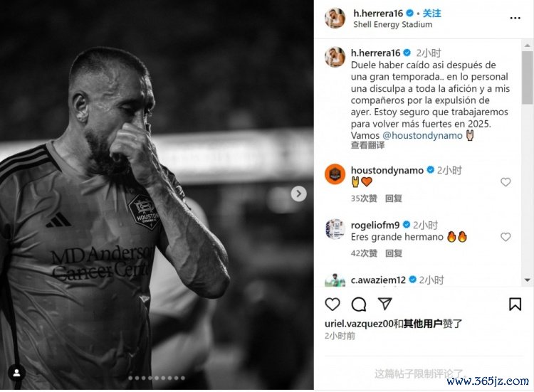This screenshot has width=534, height=392.
Task: Like the houstondynamo comment
Action: 506,182
